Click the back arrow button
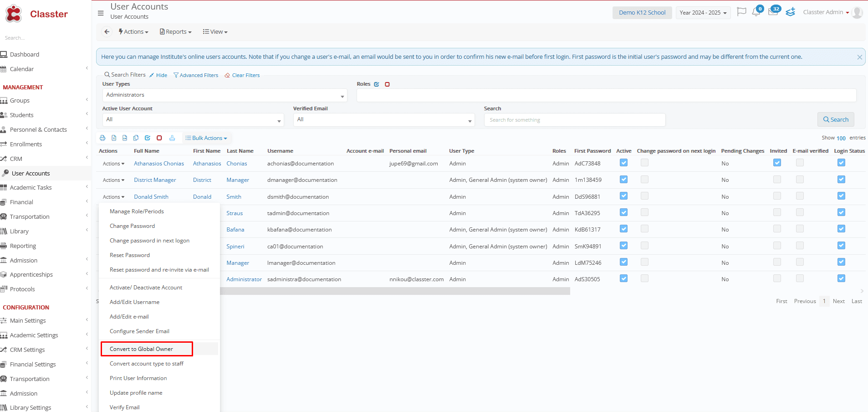868x412 pixels. pos(107,32)
